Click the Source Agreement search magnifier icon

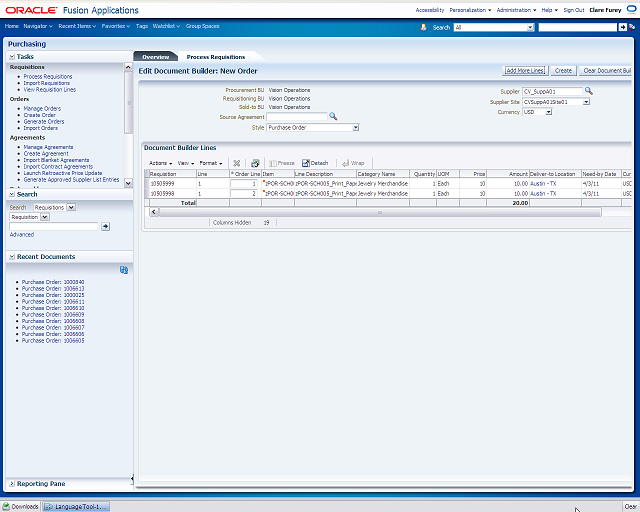point(333,116)
